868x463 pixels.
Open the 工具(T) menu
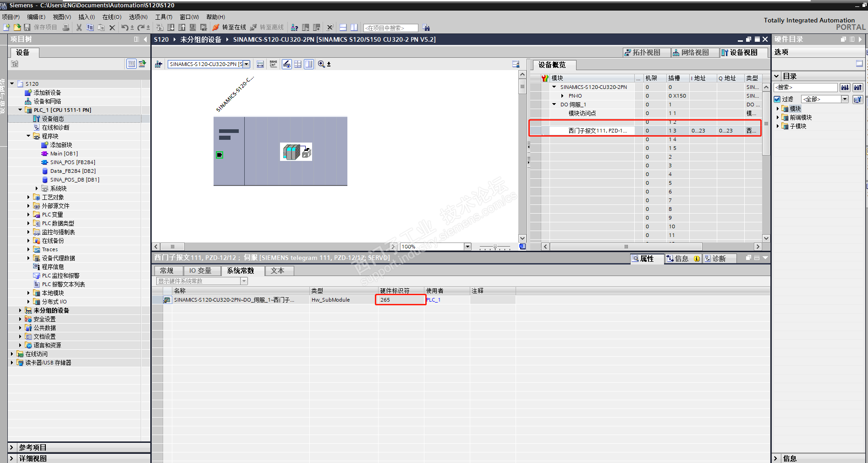tap(164, 17)
